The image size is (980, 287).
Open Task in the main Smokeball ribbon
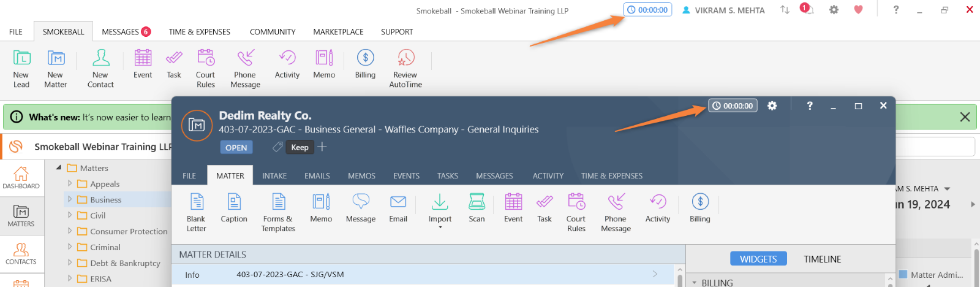tap(174, 64)
